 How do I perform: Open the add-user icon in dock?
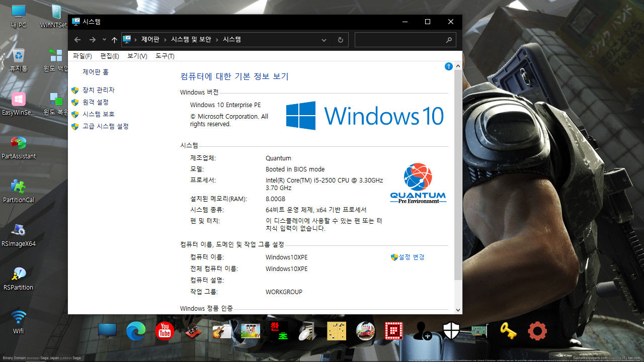(x=422, y=331)
